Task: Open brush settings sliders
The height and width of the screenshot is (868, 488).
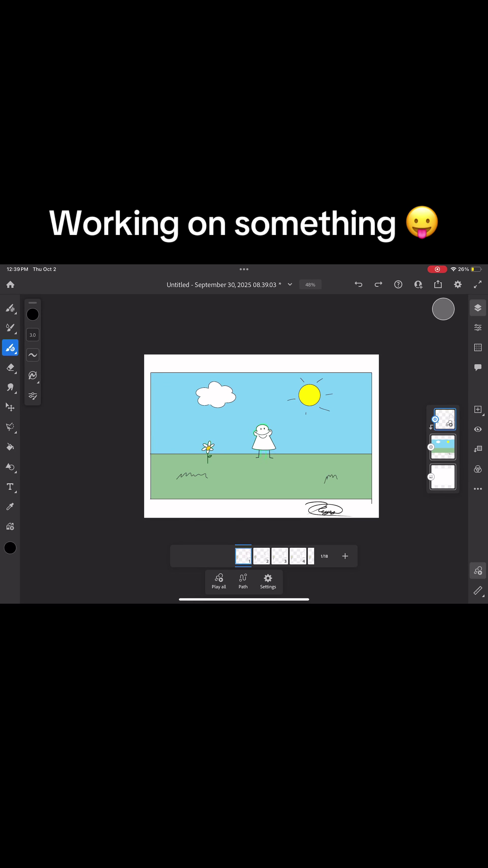Action: (33, 396)
